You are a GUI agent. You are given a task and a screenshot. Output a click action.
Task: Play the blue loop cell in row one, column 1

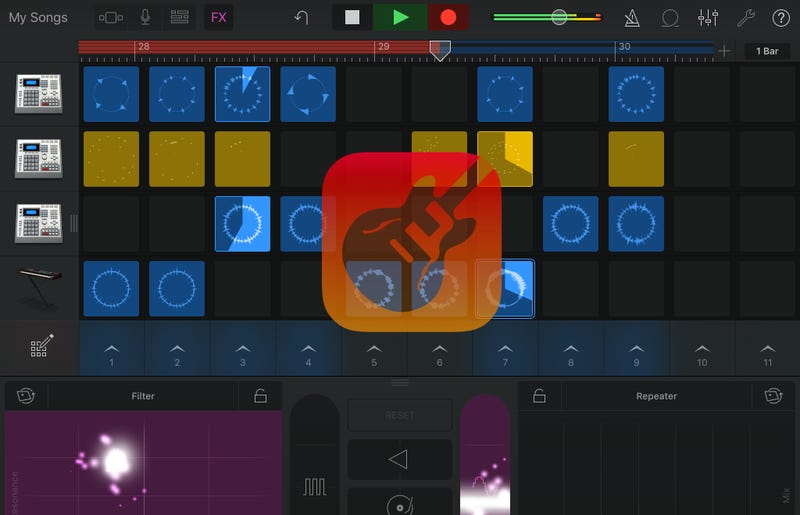[x=111, y=94]
